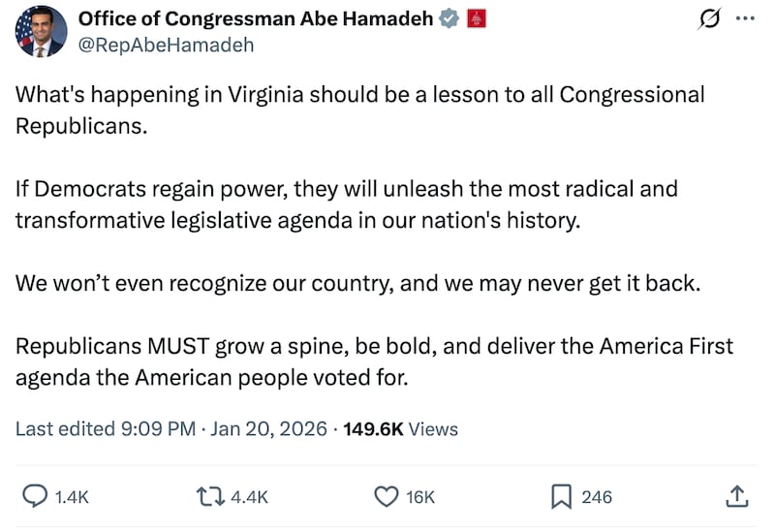The image size is (775, 532).
Task: Open the 149.6K Views analytics
Action: [x=400, y=429]
